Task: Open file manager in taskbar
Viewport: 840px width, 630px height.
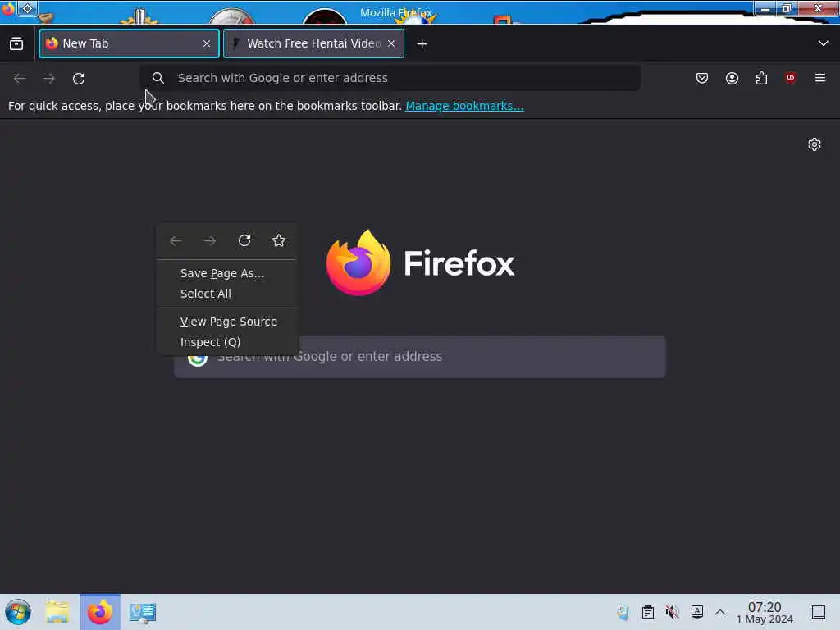Action: click(x=57, y=612)
